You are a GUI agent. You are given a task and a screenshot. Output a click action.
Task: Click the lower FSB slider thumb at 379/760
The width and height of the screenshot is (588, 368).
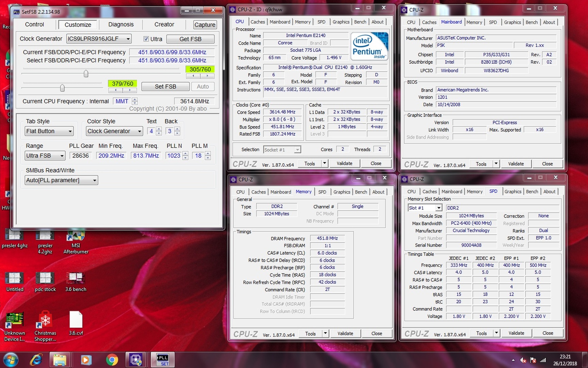(62, 88)
